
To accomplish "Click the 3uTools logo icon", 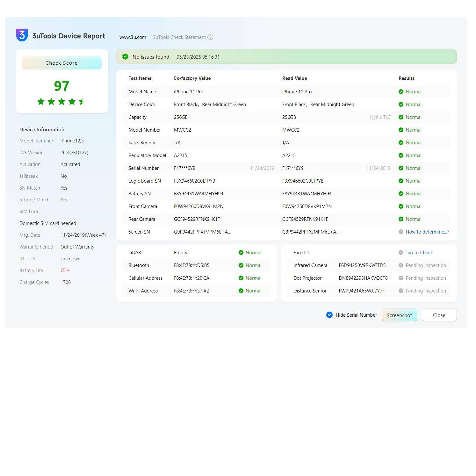I will tap(22, 35).
